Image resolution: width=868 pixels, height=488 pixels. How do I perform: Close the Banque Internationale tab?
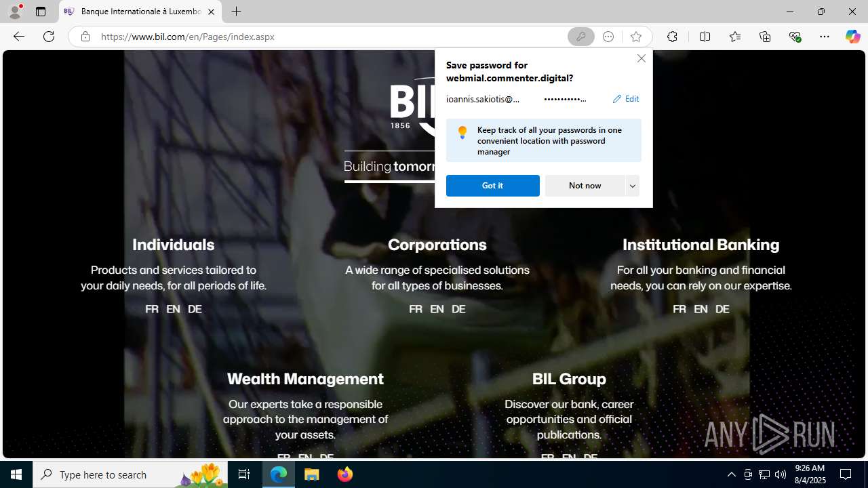211,12
